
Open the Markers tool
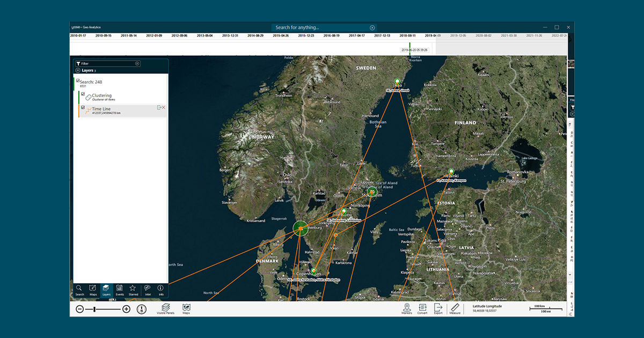tap(406, 308)
